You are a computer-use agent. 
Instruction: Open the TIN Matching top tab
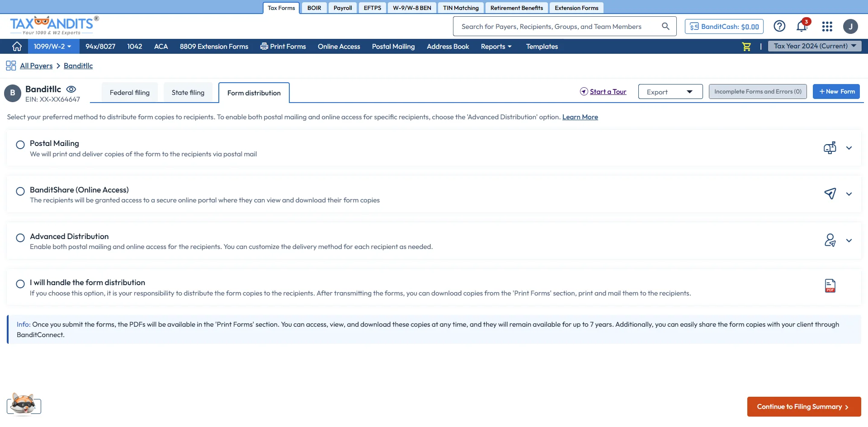click(461, 8)
